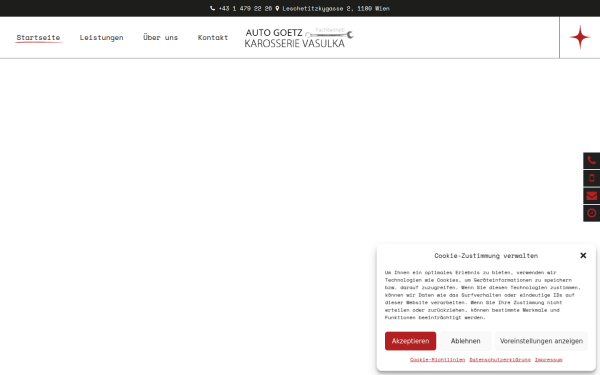Close the cookie consent dialog

coord(583,255)
